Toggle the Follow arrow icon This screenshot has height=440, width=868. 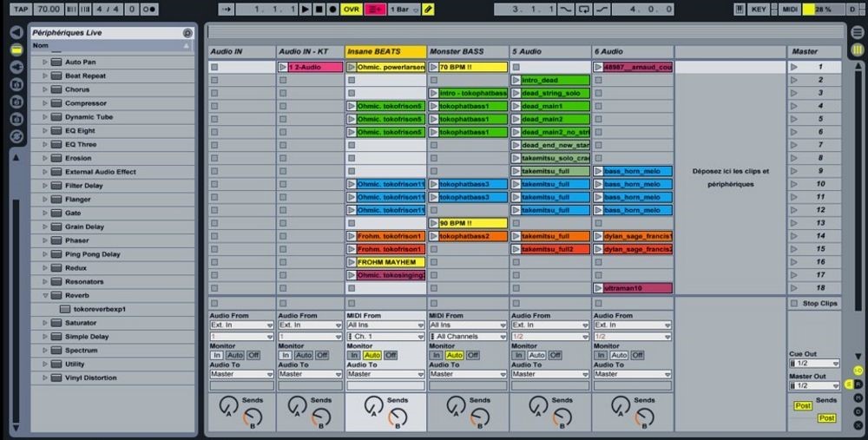pyautogui.click(x=226, y=9)
